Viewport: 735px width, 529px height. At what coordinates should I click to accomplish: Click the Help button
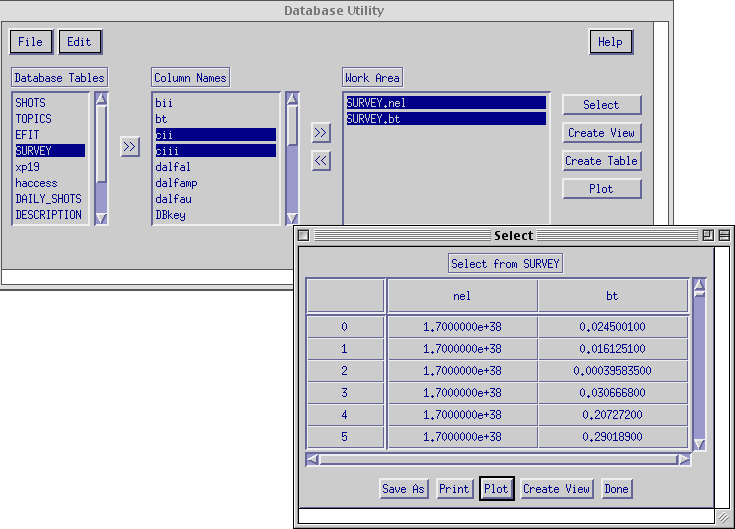[x=610, y=42]
